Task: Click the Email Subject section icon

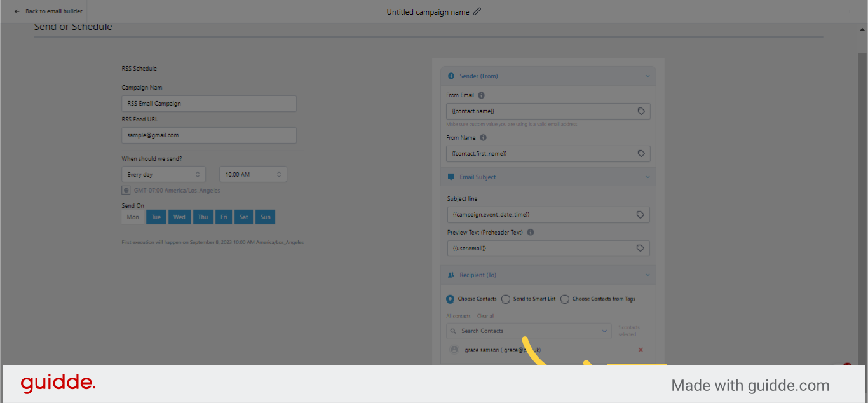Action: [452, 177]
